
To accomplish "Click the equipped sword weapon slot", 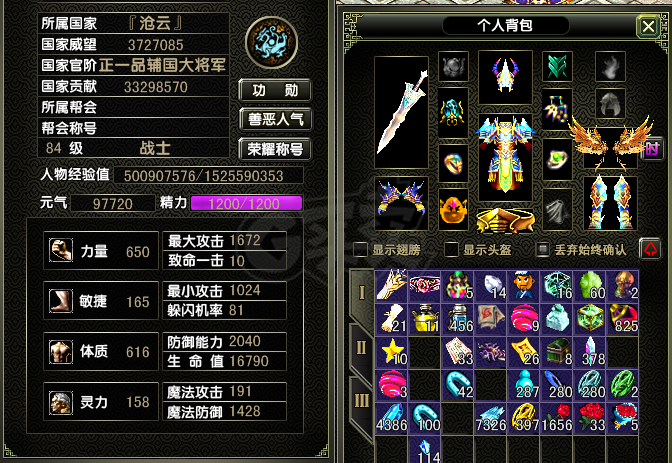I will point(401,112).
